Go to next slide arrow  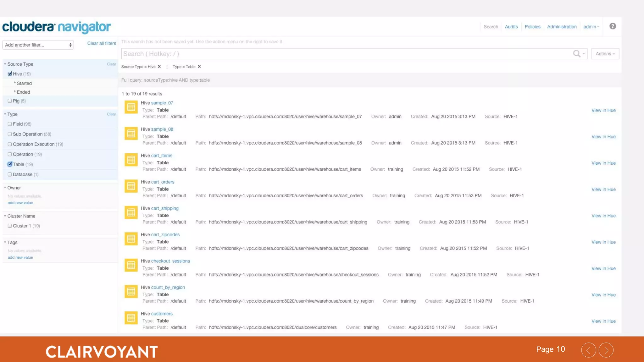click(x=606, y=350)
